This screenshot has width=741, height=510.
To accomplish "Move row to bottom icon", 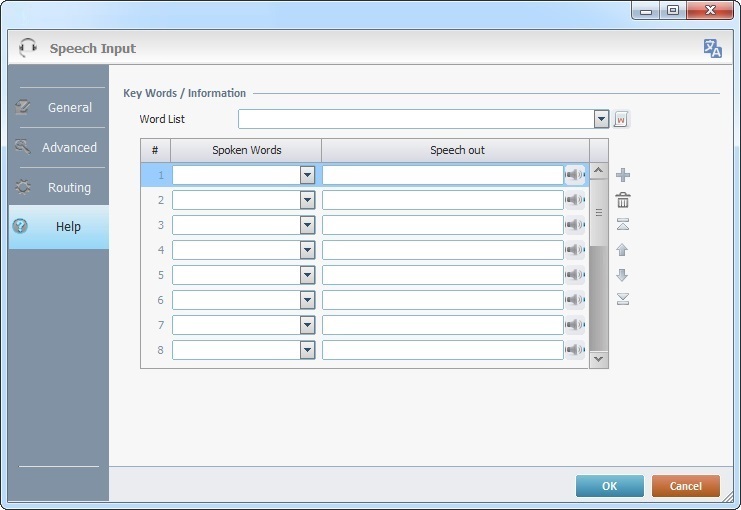I will pos(623,299).
